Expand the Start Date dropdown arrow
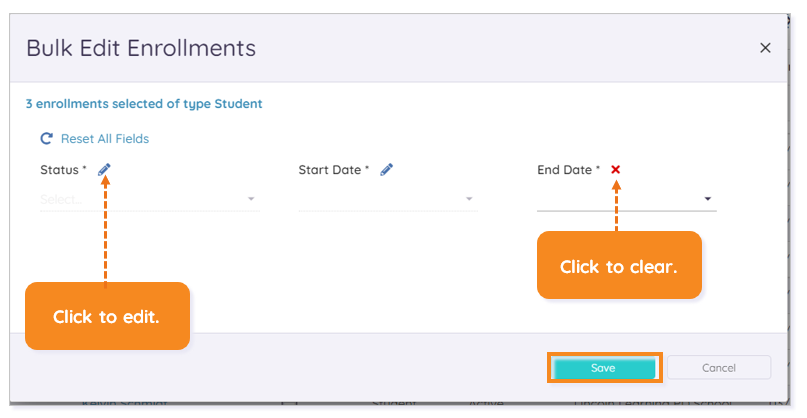The image size is (807, 418). tap(469, 199)
